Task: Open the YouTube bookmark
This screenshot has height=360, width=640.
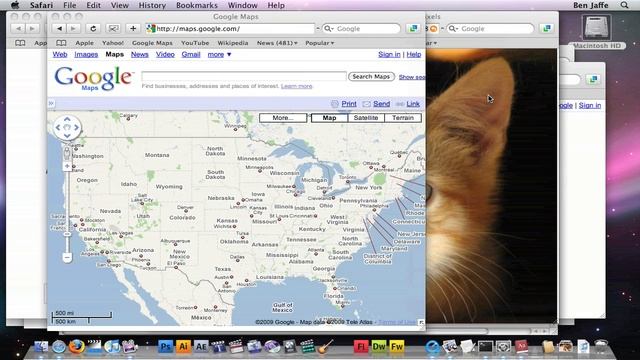Action: [x=195, y=43]
